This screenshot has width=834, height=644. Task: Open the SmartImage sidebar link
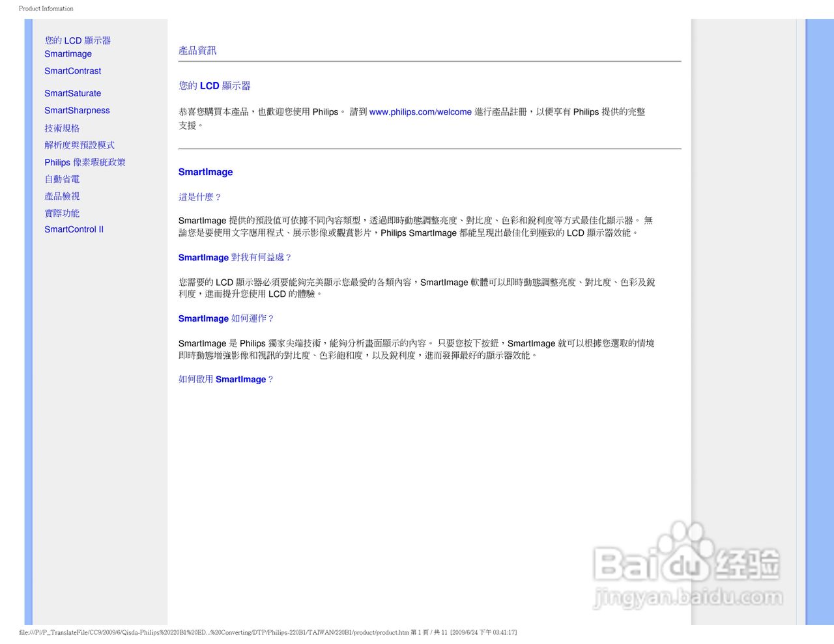click(x=68, y=54)
